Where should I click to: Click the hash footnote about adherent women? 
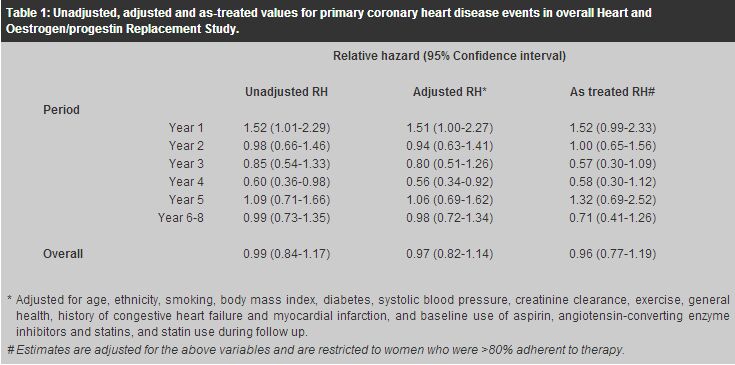click(x=316, y=350)
